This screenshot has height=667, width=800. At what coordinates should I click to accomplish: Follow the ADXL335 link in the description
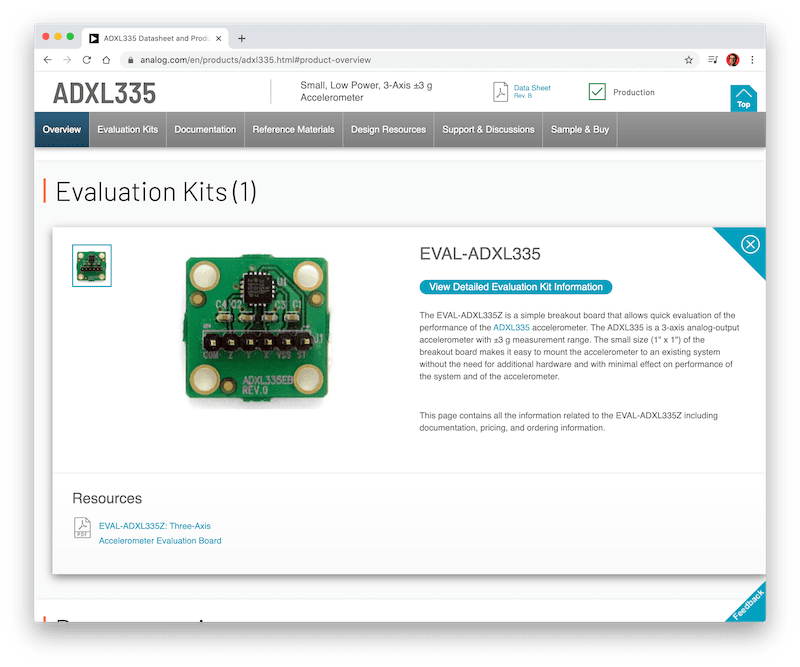tap(511, 328)
